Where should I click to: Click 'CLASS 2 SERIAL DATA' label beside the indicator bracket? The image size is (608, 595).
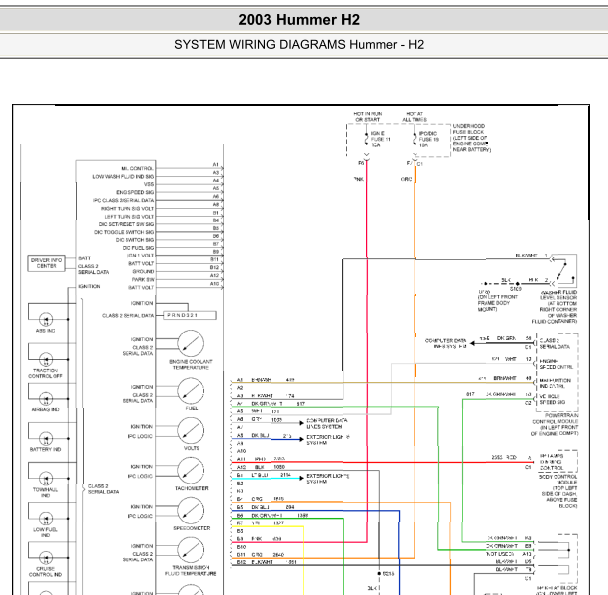coord(103,489)
